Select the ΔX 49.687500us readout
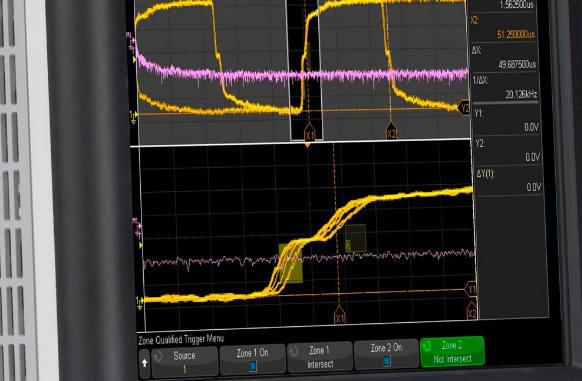Screen dimensions: 582x381 [517, 64]
